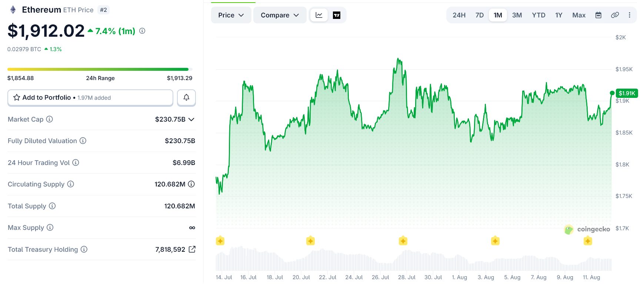Click the #2 rank badge
644x284 pixels.
(x=103, y=10)
